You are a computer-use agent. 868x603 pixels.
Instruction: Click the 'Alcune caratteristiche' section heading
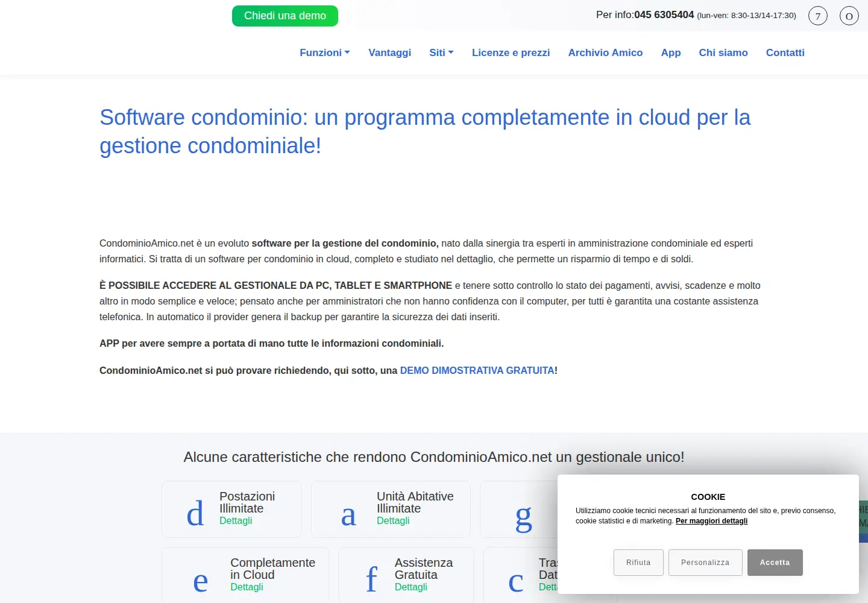[434, 457]
